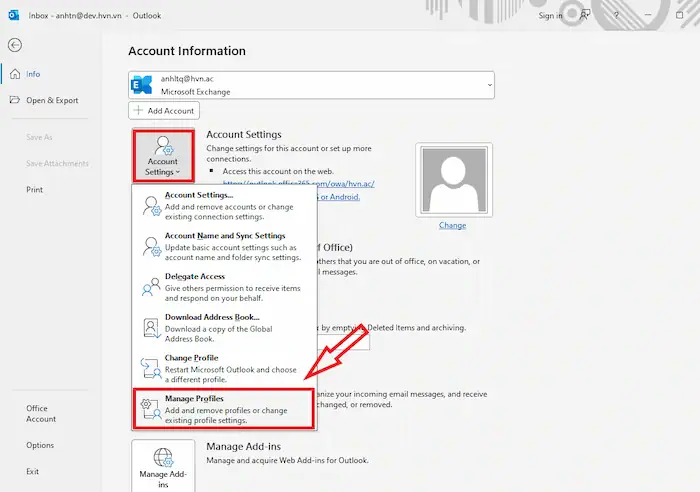
Task: Click the 'Account Information' heading
Action: click(187, 51)
